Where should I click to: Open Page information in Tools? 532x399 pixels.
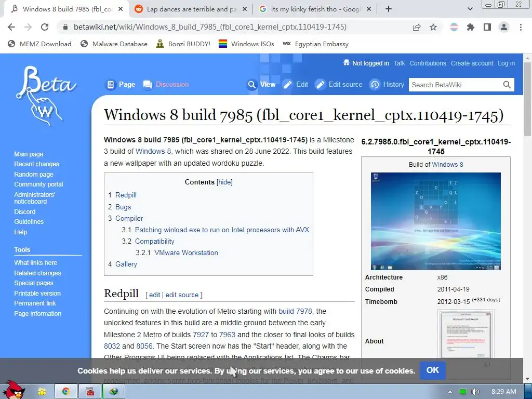tap(37, 313)
